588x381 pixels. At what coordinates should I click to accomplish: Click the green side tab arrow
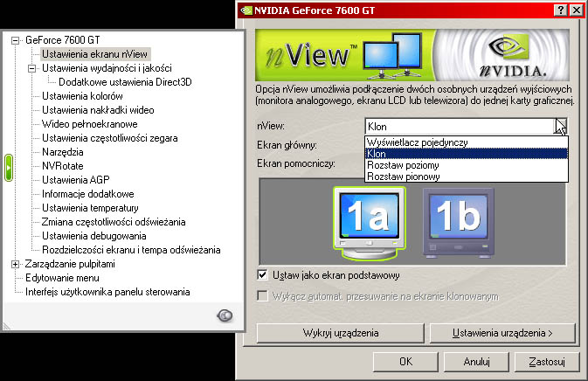pos(9,168)
